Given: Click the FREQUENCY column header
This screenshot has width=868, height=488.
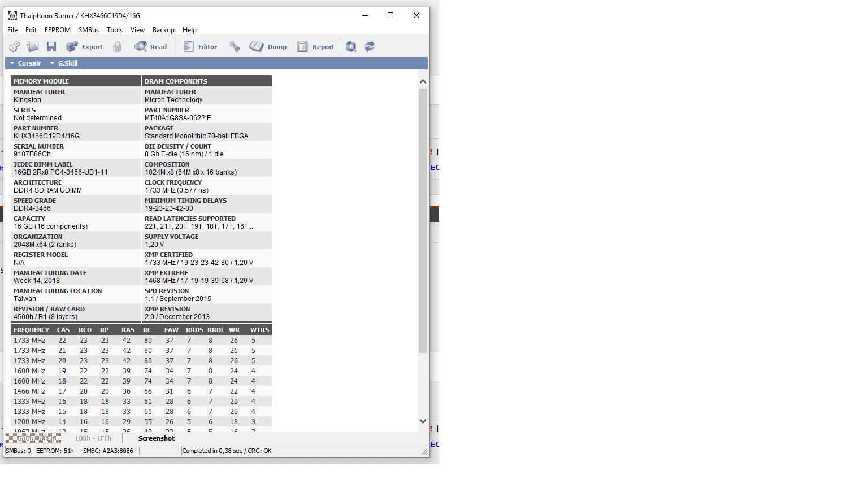Looking at the screenshot, I should pyautogui.click(x=32, y=330).
